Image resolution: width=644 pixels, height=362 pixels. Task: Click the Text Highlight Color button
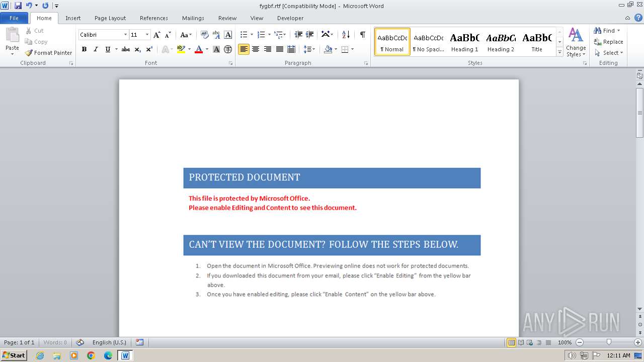pos(181,49)
